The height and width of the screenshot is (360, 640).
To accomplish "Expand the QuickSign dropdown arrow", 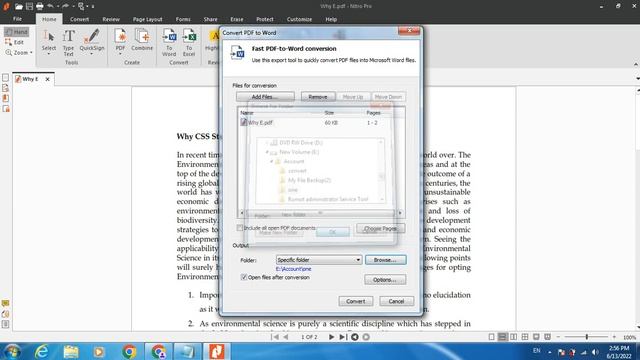I will pos(91,54).
